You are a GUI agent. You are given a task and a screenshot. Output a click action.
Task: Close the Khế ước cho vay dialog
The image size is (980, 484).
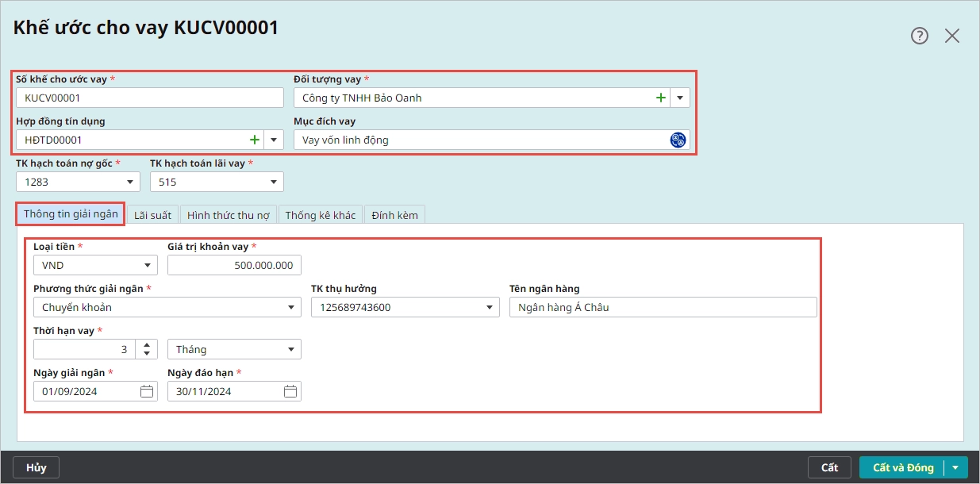coord(952,36)
